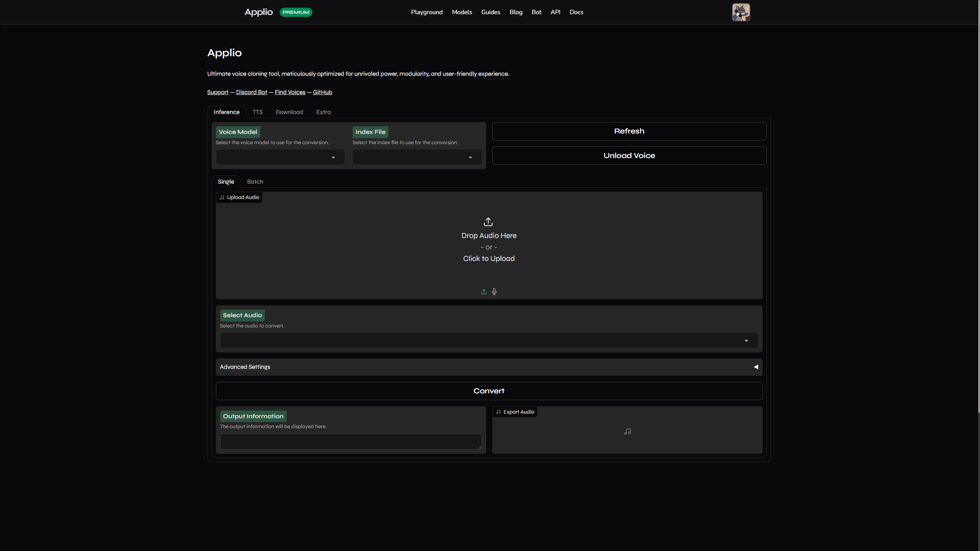Click the music note in Export Audio
Image resolution: width=980 pixels, height=551 pixels.
(627, 432)
